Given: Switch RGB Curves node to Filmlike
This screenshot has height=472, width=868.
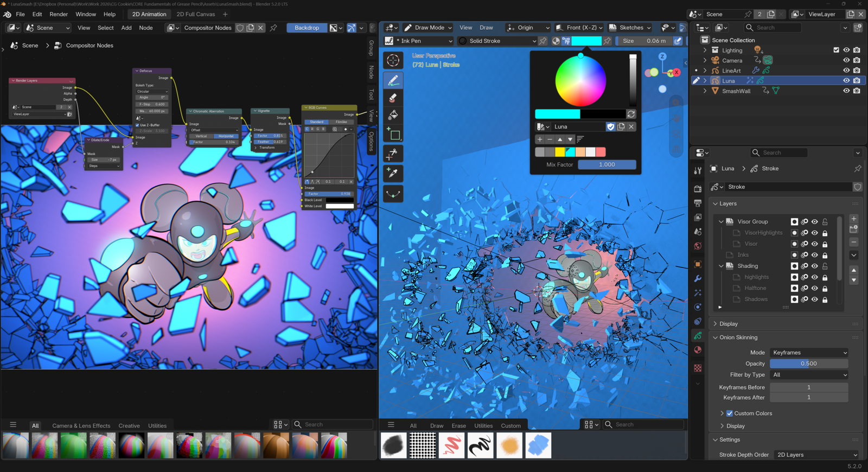Looking at the screenshot, I should click(x=341, y=122).
